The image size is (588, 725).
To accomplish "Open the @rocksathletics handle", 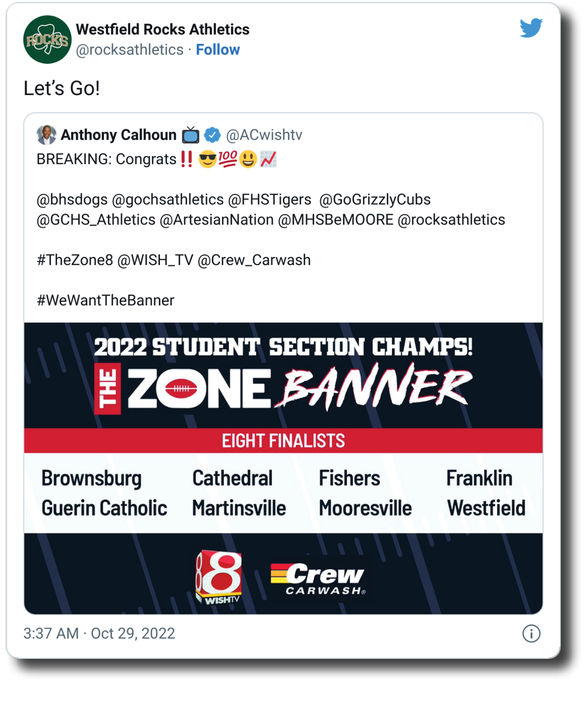I will [129, 49].
